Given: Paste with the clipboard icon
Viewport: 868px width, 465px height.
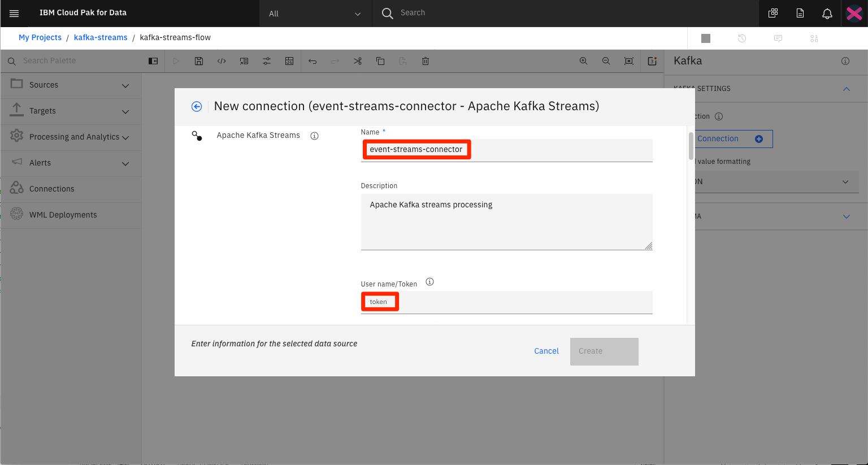Looking at the screenshot, I should [x=403, y=61].
